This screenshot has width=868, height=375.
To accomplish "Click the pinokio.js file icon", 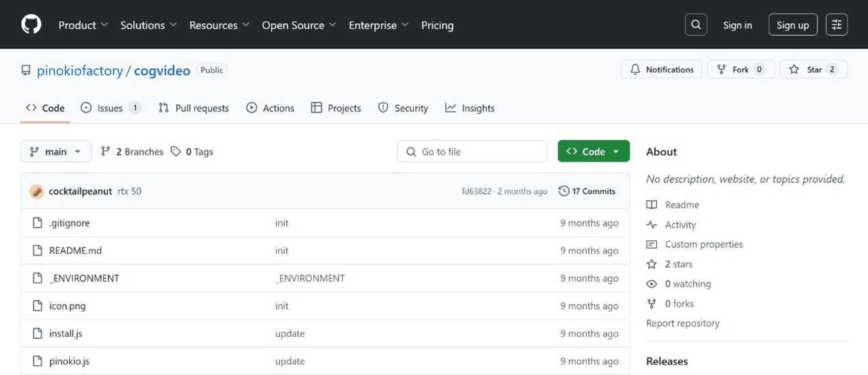I will 38,361.
